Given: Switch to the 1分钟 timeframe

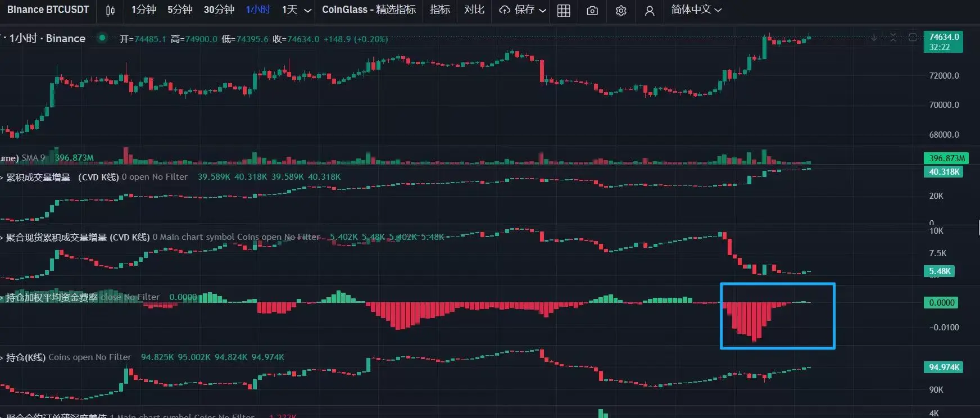Looking at the screenshot, I should coord(144,10).
